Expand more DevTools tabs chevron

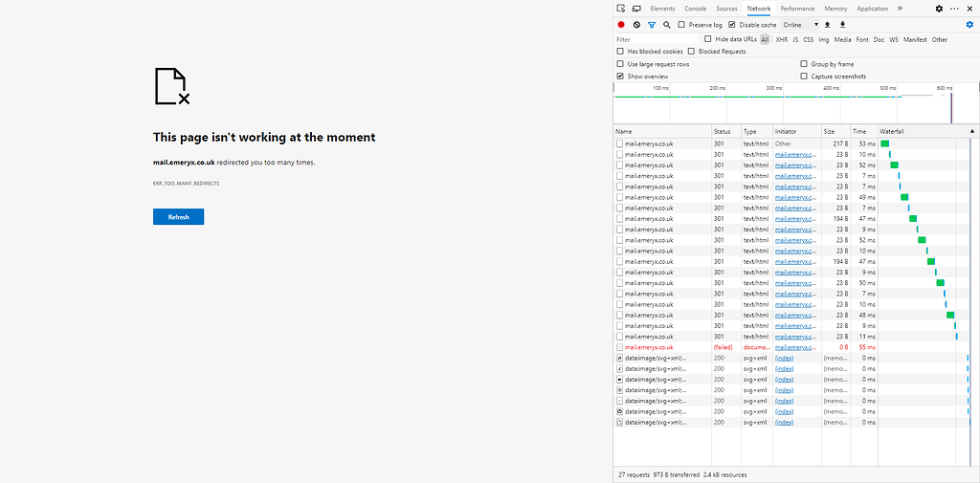coord(900,9)
